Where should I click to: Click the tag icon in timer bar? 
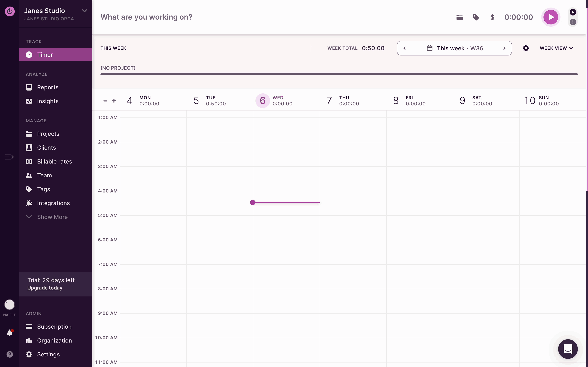[476, 17]
